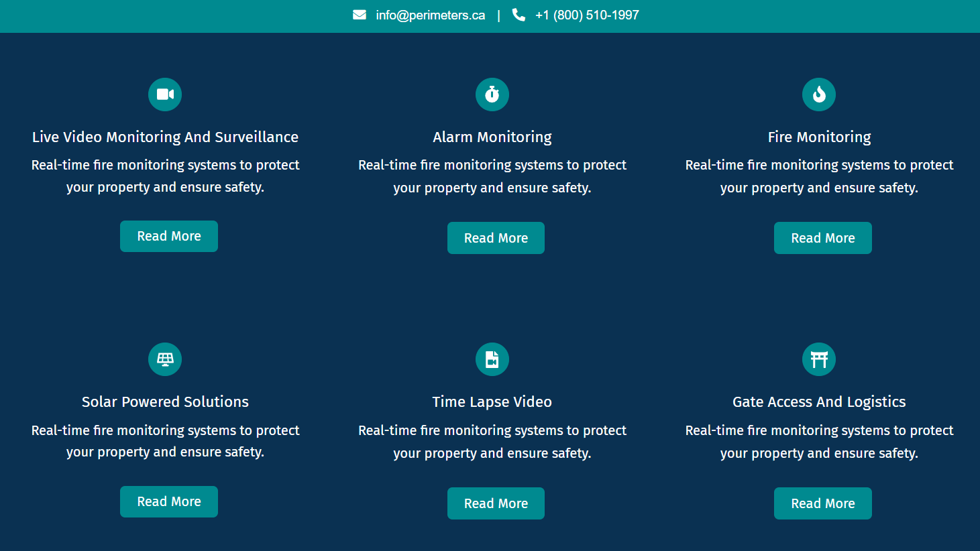Screen dimensions: 980x551
Task: Click Read More under Live Video Monitoring And Surveillance
Action: [x=168, y=236]
